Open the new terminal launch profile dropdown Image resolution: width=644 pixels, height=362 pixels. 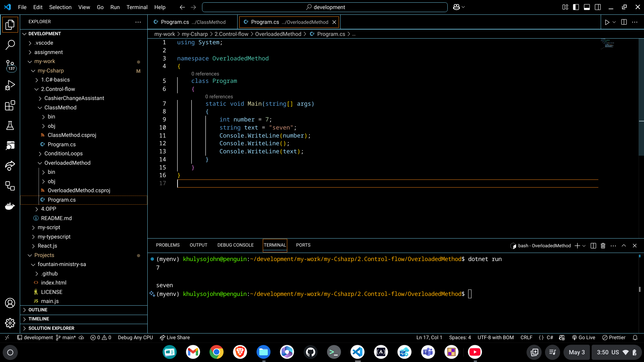point(584,246)
